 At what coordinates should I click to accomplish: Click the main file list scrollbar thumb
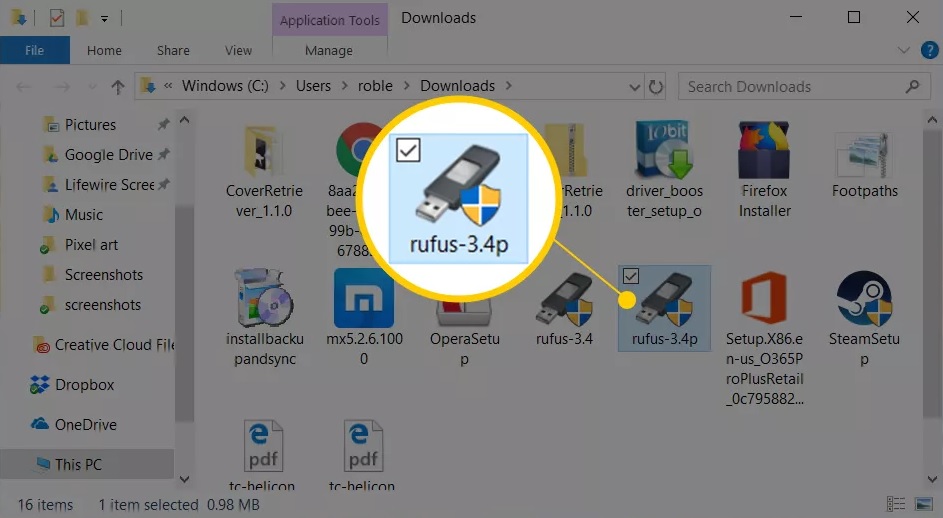pyautogui.click(x=932, y=274)
